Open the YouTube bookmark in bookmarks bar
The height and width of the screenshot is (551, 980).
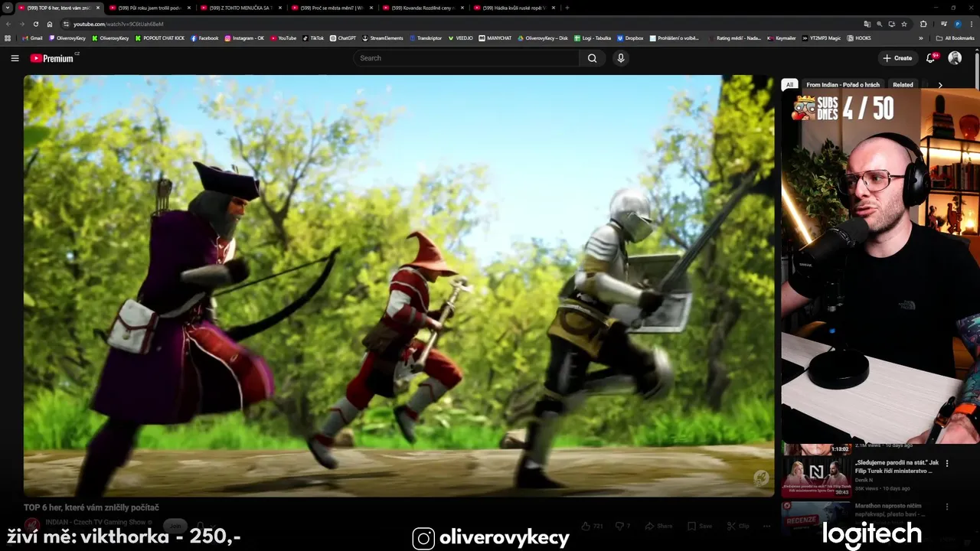point(283,38)
